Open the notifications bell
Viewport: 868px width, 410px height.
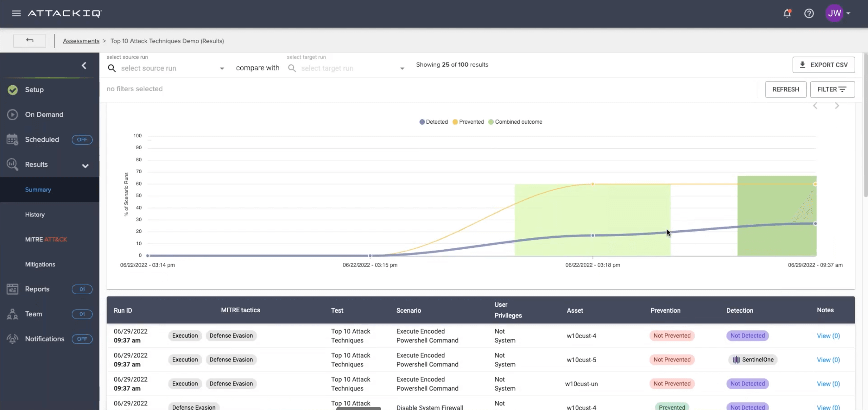787,13
